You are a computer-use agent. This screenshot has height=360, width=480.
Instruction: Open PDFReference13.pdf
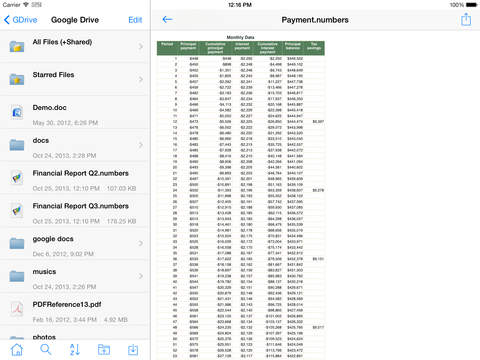point(67,304)
